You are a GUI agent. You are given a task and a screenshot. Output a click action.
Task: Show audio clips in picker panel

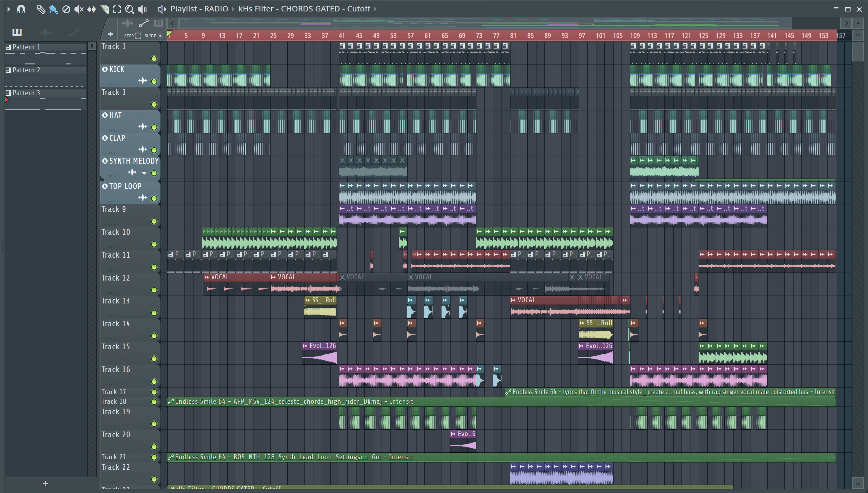coord(46,32)
